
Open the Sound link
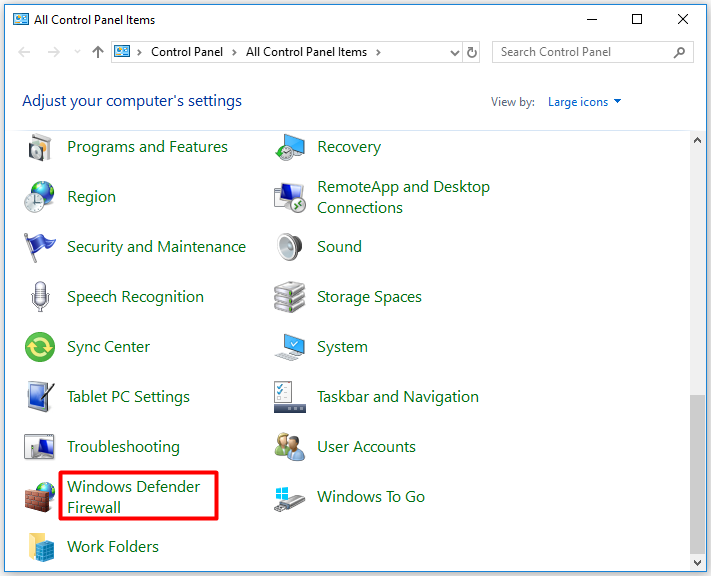coord(339,247)
